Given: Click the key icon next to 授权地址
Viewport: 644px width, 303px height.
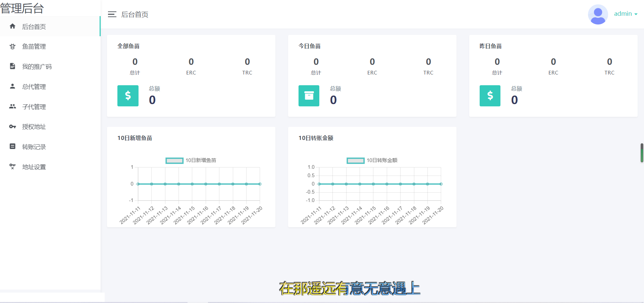Looking at the screenshot, I should [x=12, y=127].
